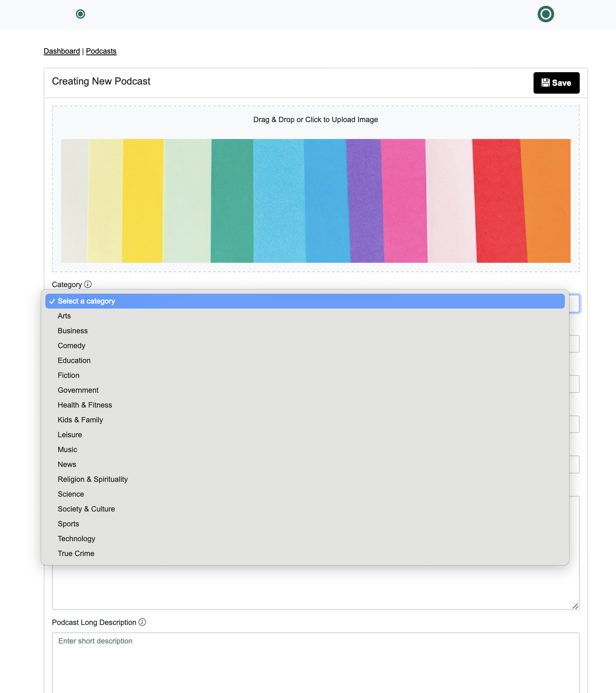Select Religion & Spirituality option
This screenshot has width=616, height=693.
point(305,479)
